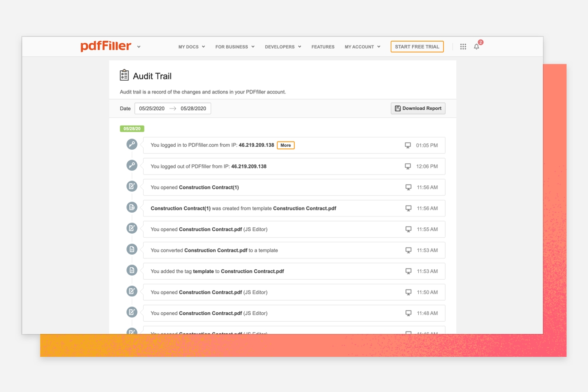This screenshot has width=588, height=392.
Task: Click desktop device icon at 01:05 PM
Action: [x=408, y=145]
